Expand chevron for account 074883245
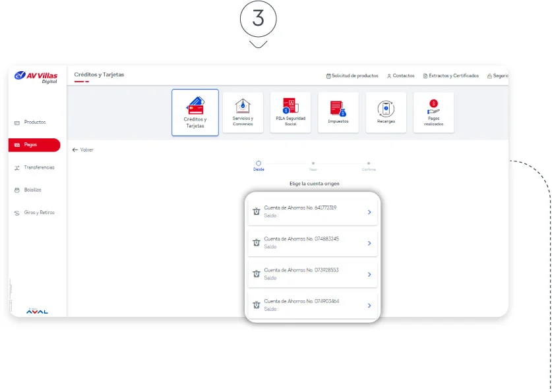 369,243
